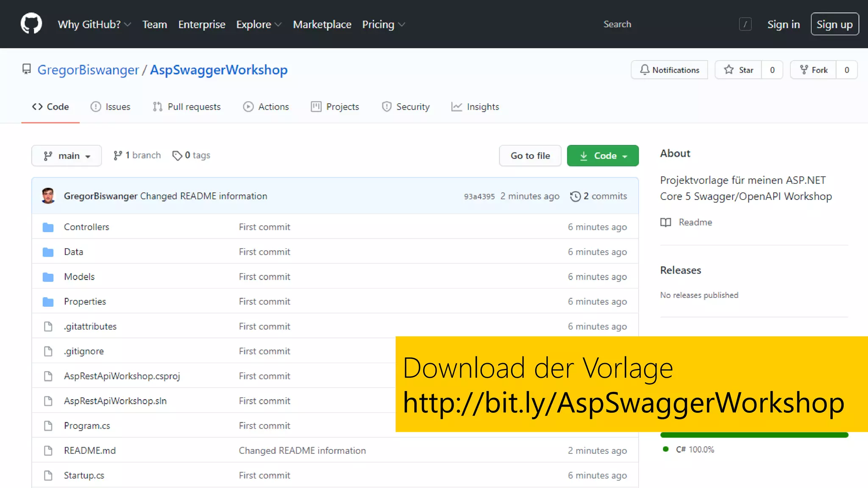
Task: Click the Star icon
Action: pos(729,69)
